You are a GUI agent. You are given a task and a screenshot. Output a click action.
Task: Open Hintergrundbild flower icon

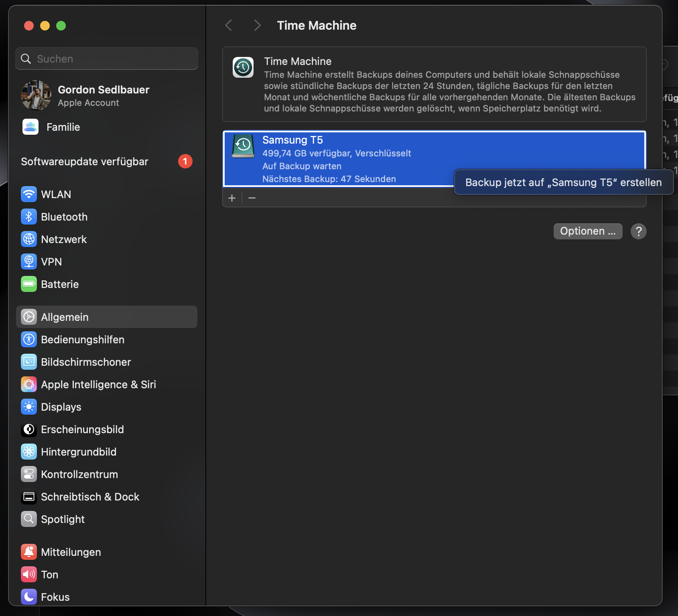coord(29,452)
